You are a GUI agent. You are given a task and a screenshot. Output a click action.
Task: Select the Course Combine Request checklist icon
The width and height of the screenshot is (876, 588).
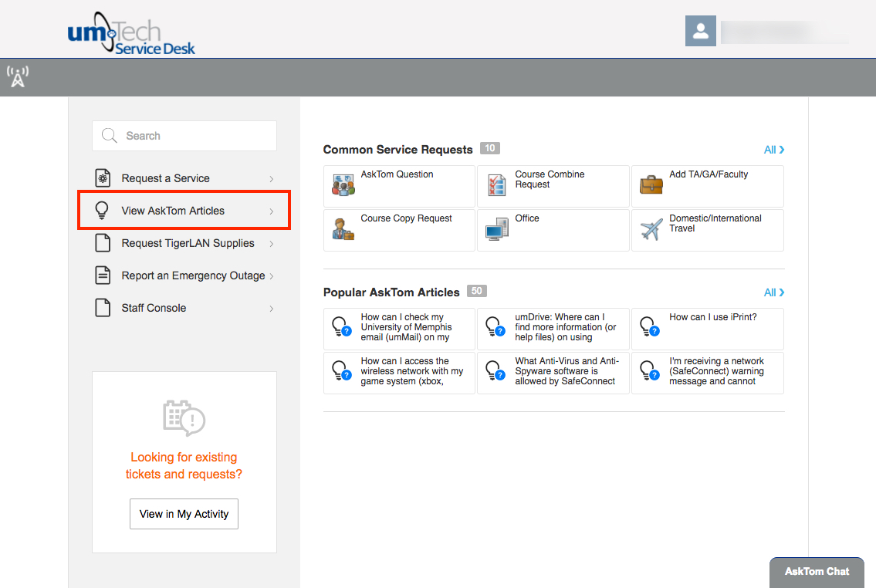pos(496,185)
